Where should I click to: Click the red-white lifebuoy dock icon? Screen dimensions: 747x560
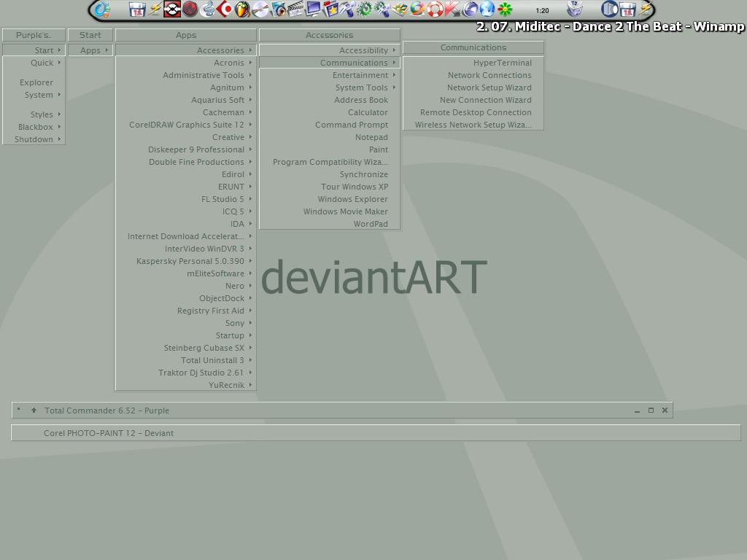434,9
